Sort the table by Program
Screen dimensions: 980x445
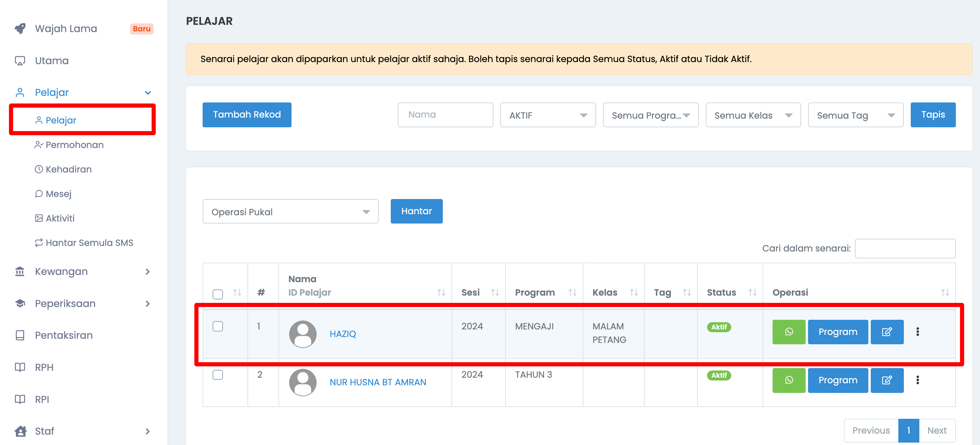[572, 293]
